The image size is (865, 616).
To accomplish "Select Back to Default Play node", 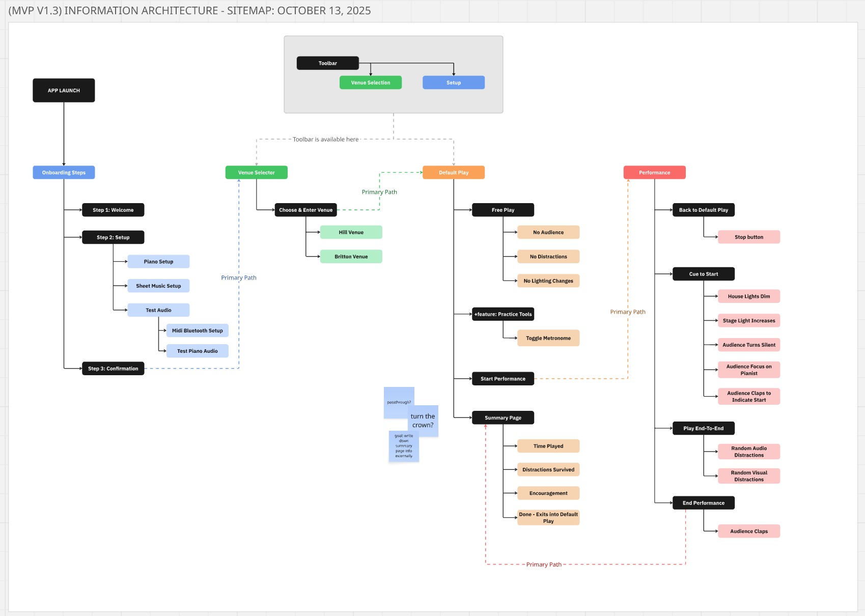I will point(704,210).
